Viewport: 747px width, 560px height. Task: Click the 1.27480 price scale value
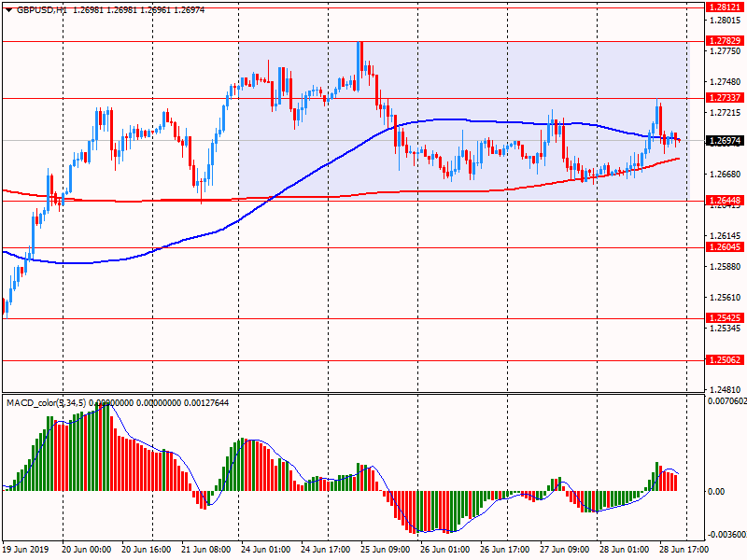pos(726,82)
